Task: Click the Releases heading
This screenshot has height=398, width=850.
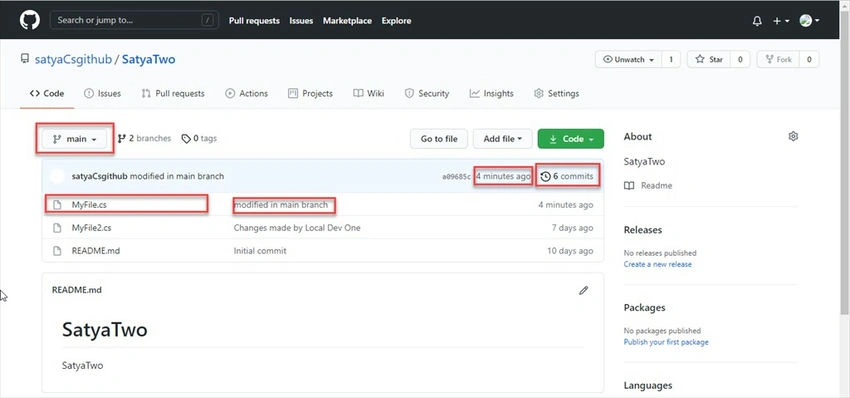Action: click(643, 230)
